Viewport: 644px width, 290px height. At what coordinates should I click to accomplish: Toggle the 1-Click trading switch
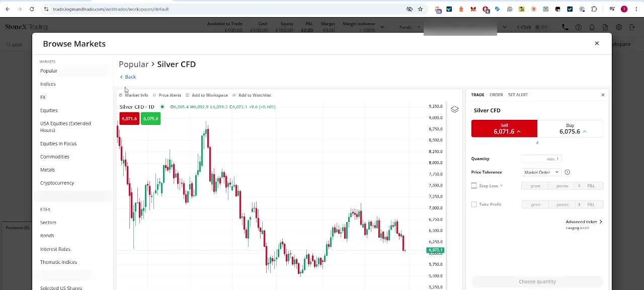click(x=541, y=27)
